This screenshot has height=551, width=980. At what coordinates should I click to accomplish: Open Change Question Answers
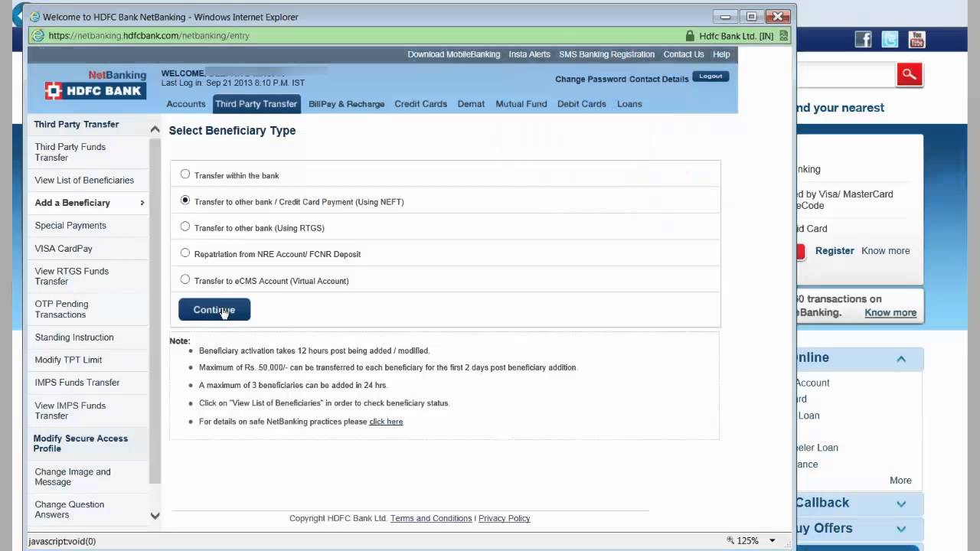[70, 510]
